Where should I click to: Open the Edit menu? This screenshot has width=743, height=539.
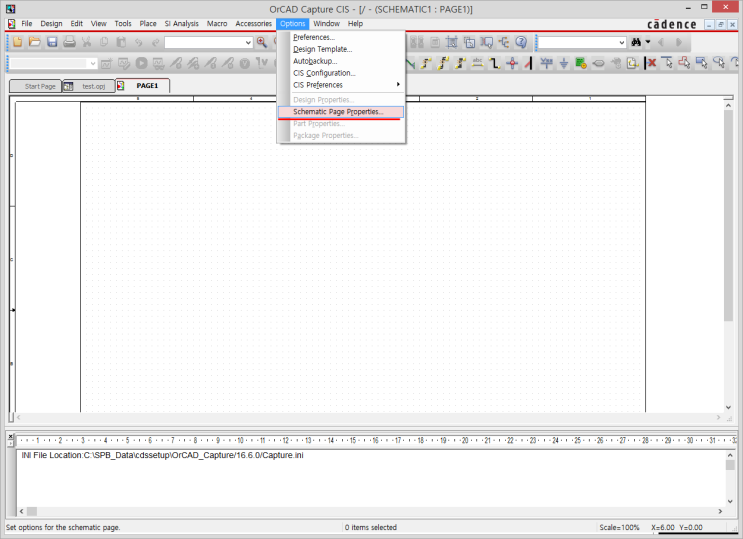click(77, 23)
